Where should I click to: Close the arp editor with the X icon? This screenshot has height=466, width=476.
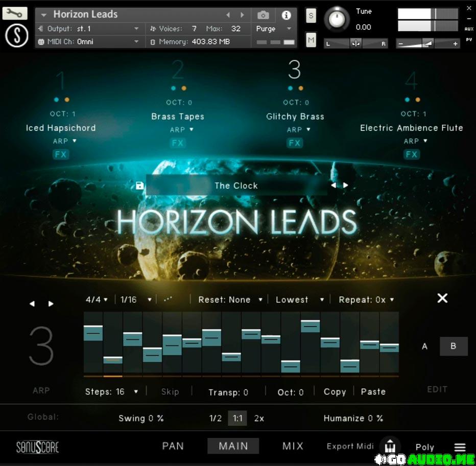[442, 298]
